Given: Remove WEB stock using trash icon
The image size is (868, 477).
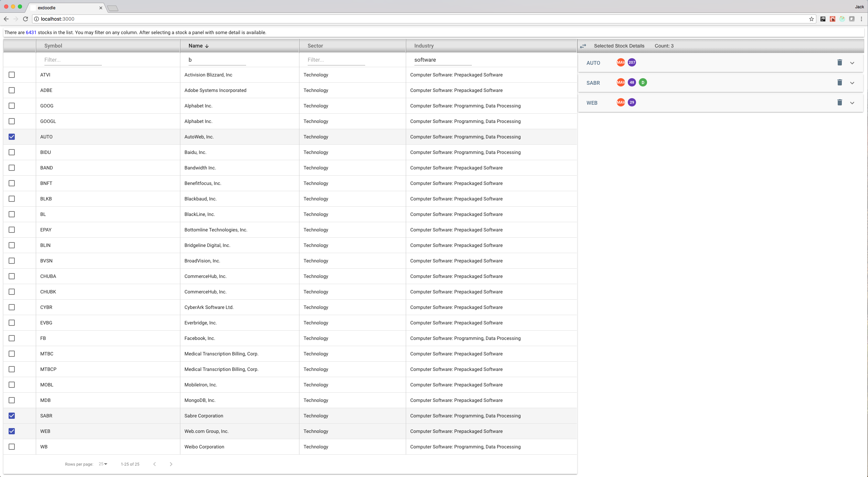Looking at the screenshot, I should [x=840, y=103].
